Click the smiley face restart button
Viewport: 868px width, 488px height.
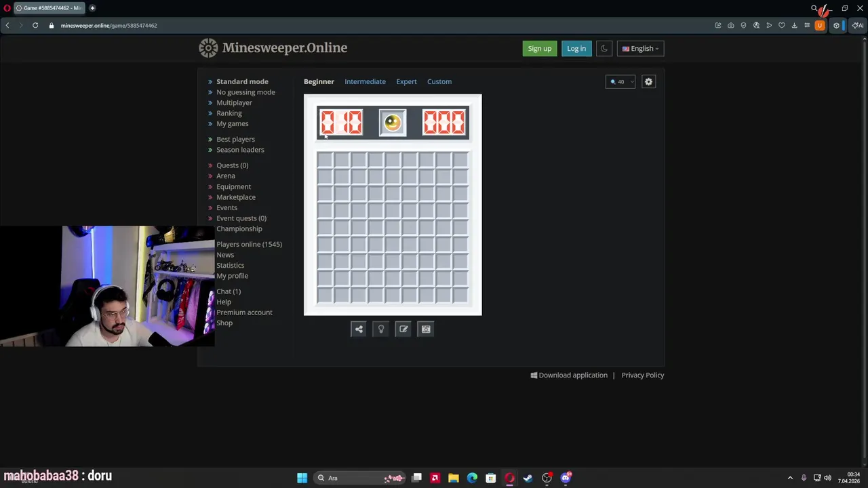[393, 123]
